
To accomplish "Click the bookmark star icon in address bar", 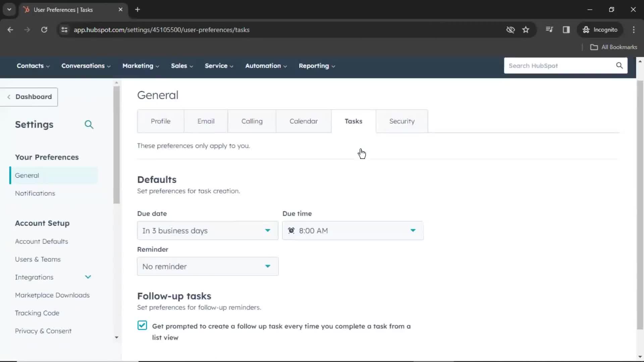I will 526,29.
